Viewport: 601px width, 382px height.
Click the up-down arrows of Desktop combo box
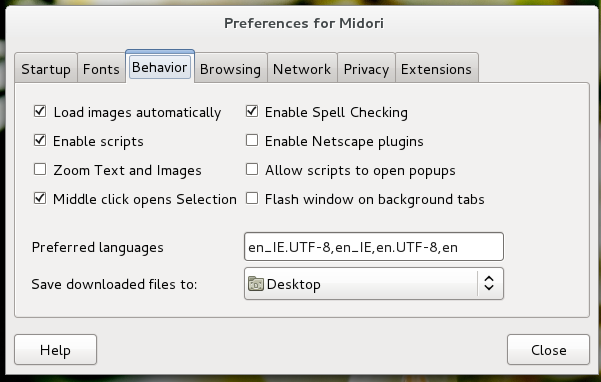coord(489,284)
